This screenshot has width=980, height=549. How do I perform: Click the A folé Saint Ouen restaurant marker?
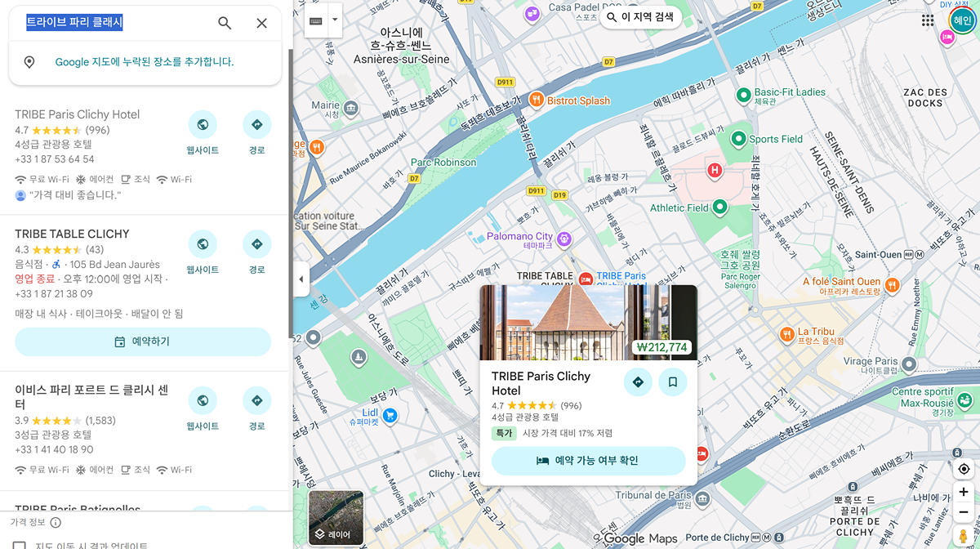pyautogui.click(x=892, y=285)
